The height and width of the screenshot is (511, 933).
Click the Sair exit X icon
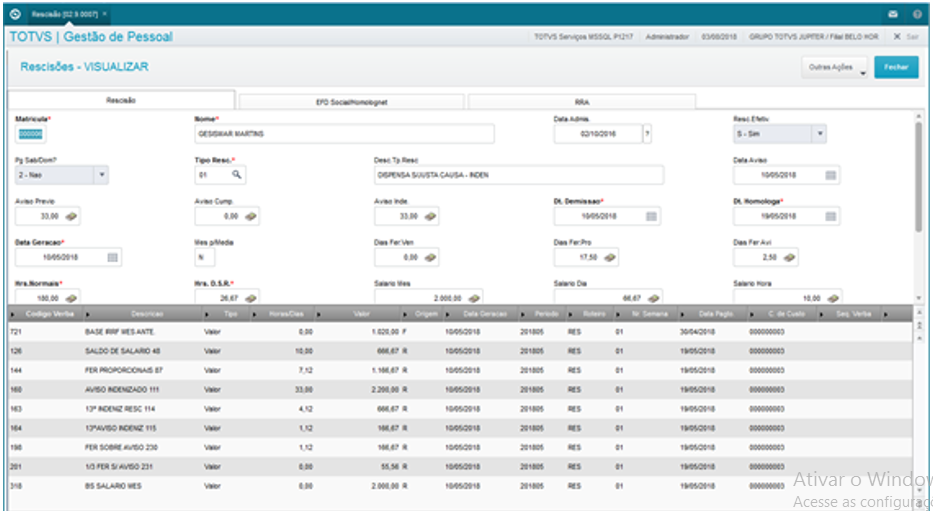(897, 36)
